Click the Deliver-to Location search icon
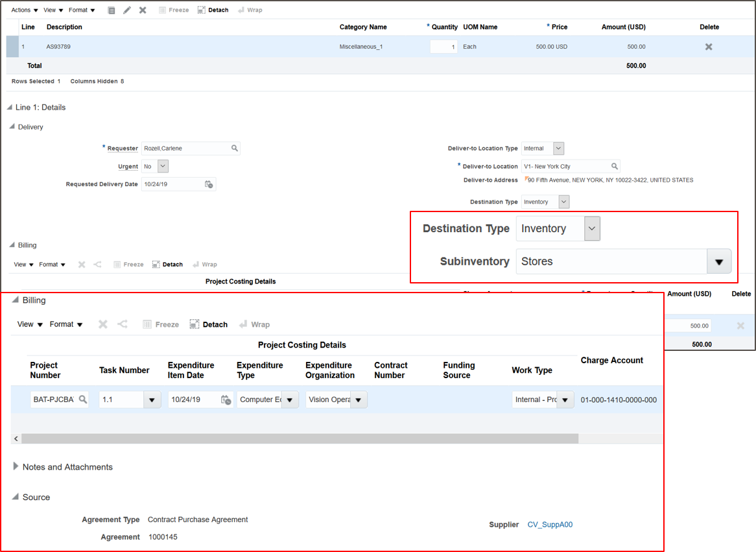This screenshot has width=756, height=552. click(614, 166)
